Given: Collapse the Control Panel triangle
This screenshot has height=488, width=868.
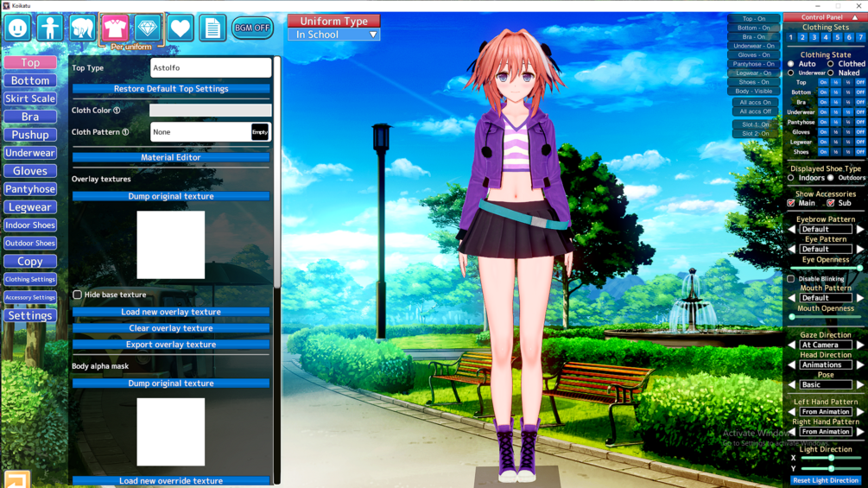Looking at the screenshot, I should pos(855,17).
